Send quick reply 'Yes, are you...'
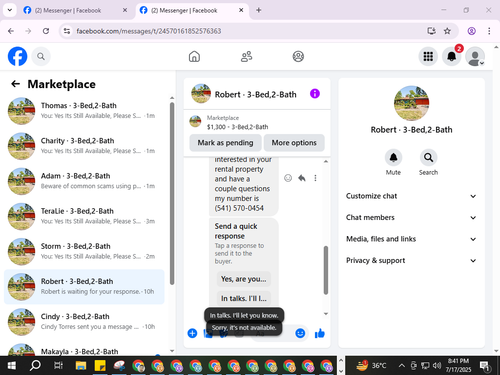 244,279
